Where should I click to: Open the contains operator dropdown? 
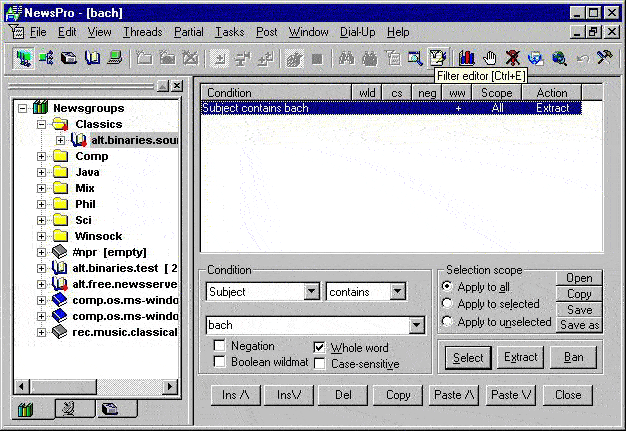click(398, 292)
